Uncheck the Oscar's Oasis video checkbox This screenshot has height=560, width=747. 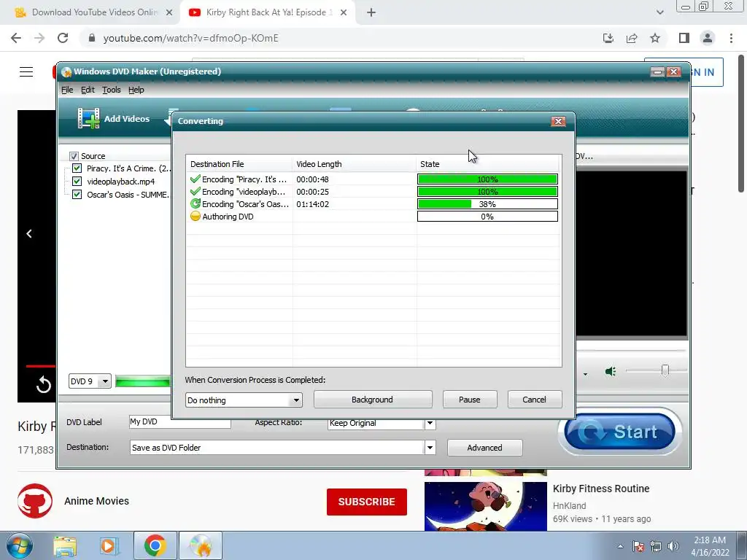(x=77, y=194)
